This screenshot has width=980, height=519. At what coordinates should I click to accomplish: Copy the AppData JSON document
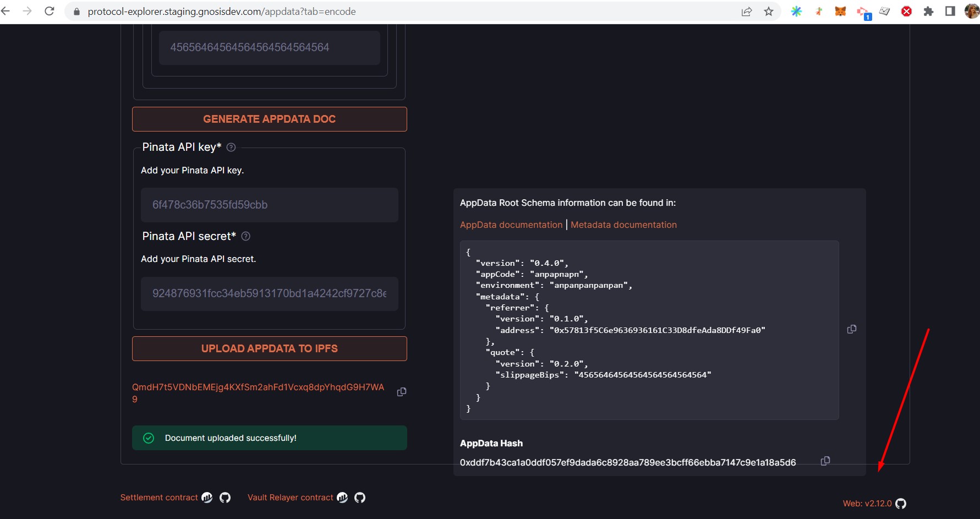(x=852, y=329)
